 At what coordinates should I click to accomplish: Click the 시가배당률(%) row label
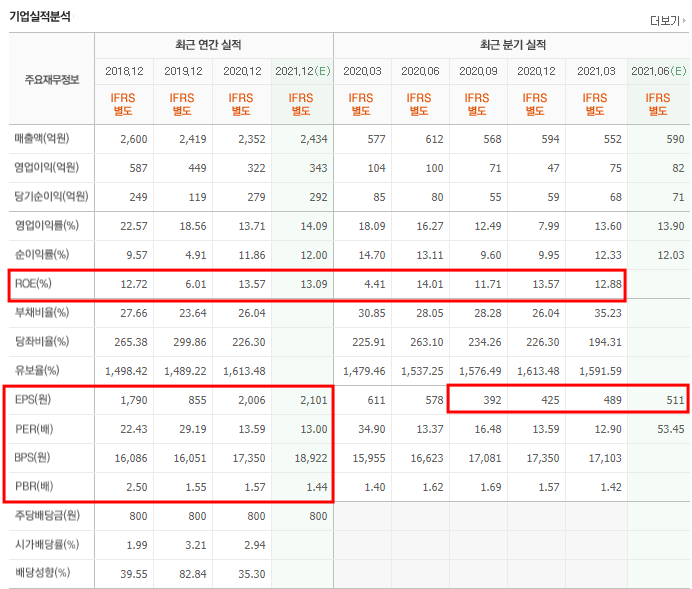tap(47, 544)
